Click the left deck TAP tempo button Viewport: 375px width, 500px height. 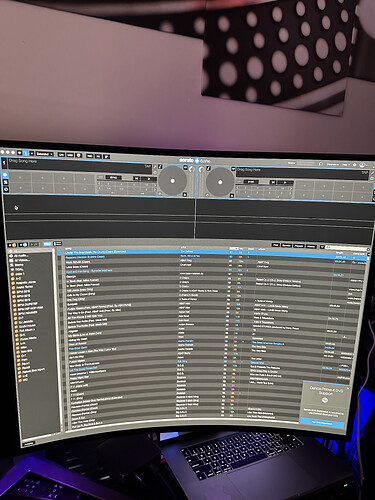coord(148,166)
